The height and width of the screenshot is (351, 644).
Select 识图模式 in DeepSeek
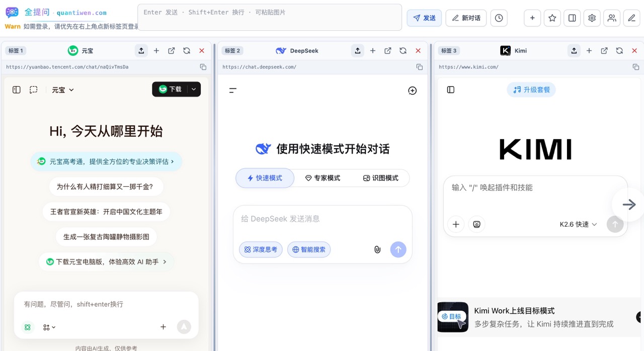click(x=381, y=178)
